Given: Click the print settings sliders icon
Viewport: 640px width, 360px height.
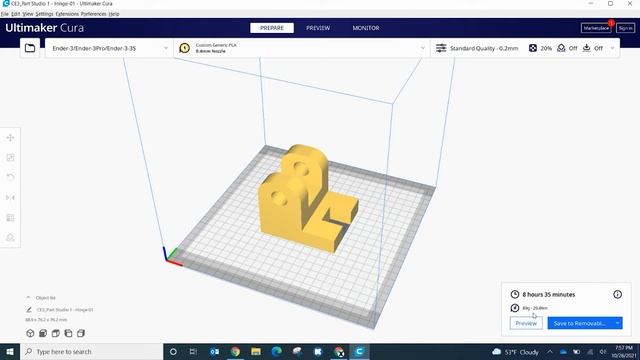Looking at the screenshot, I should (441, 48).
